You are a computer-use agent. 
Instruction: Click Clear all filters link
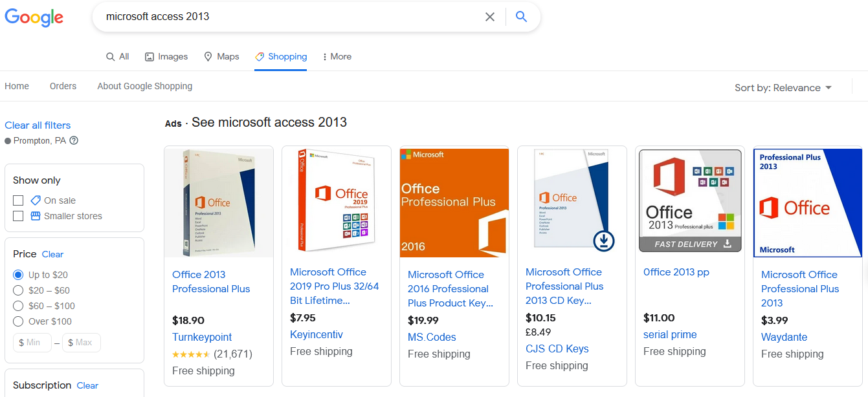(38, 125)
